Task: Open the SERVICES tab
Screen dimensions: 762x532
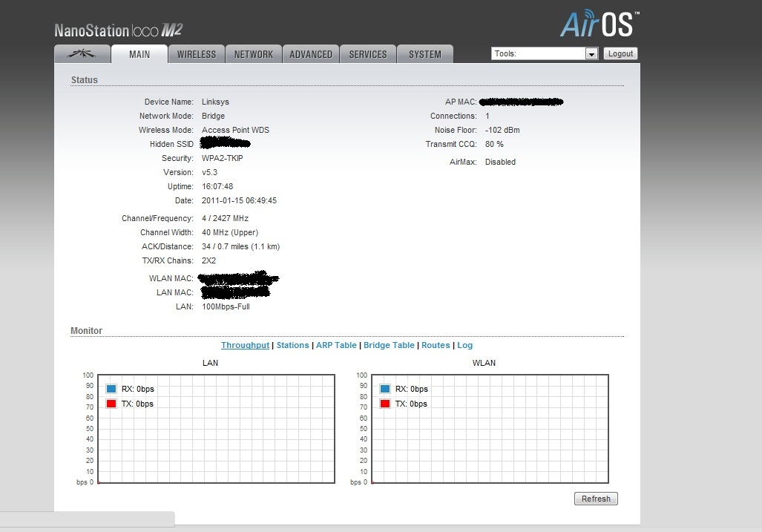Action: coord(368,54)
